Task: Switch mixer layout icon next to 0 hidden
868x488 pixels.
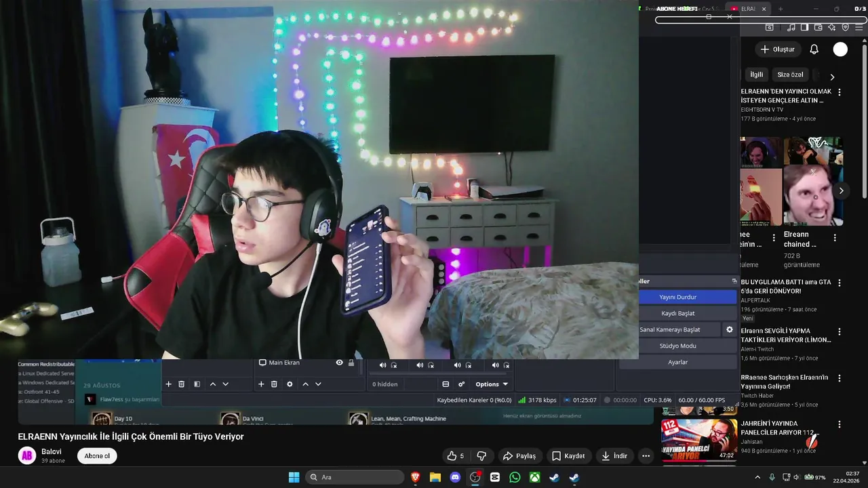Action: click(446, 384)
